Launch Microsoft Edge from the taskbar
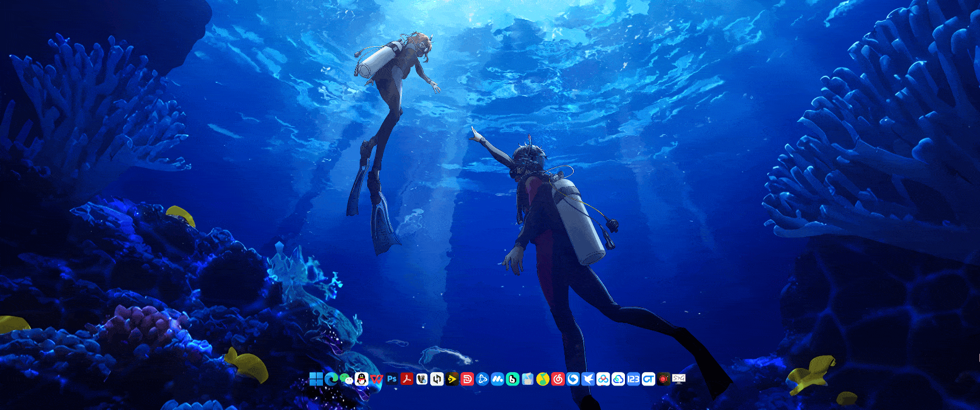Image resolution: width=980 pixels, height=410 pixels. click(x=331, y=379)
